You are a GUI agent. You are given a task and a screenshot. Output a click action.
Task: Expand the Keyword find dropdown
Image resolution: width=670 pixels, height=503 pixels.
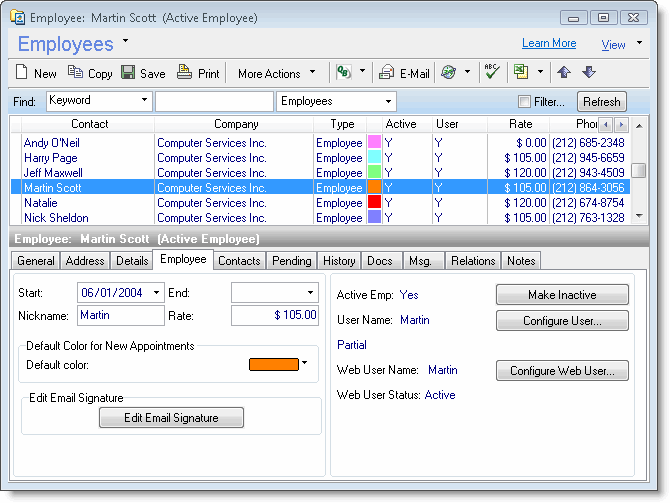click(145, 101)
